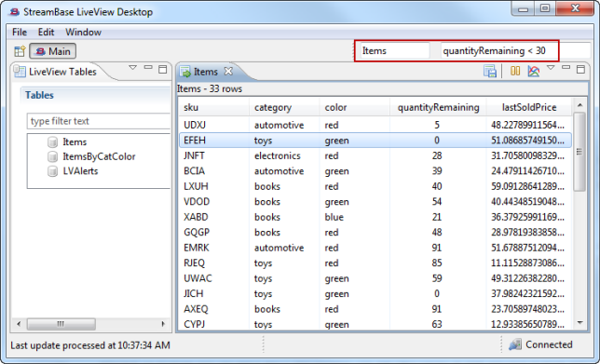Toggle the Main perspective button

(x=53, y=51)
